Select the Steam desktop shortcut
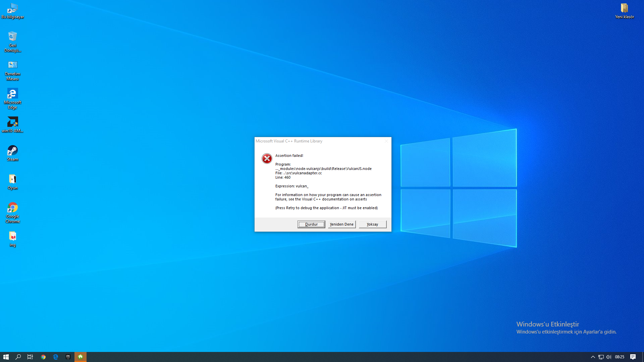This screenshot has height=362, width=644. (x=12, y=153)
